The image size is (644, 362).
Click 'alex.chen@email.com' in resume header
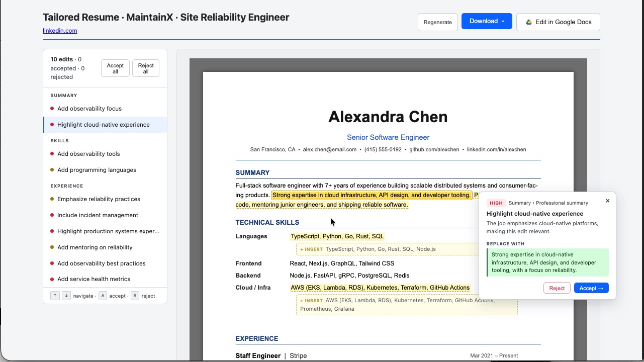click(x=330, y=149)
